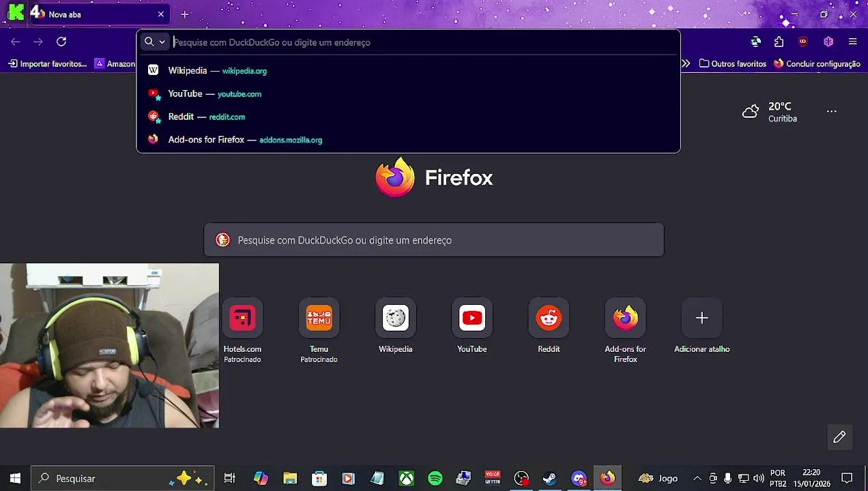Open the Importar favoritos bookmark
The width and height of the screenshot is (868, 491).
point(48,63)
